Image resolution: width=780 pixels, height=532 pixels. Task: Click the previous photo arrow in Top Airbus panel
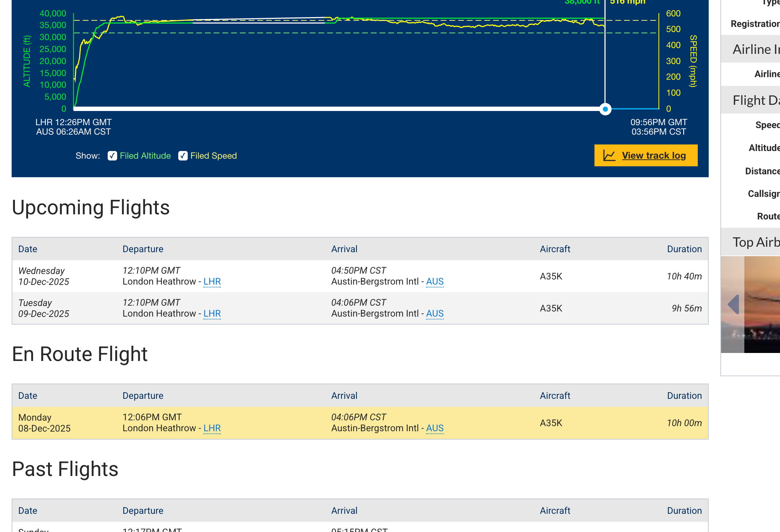(733, 305)
